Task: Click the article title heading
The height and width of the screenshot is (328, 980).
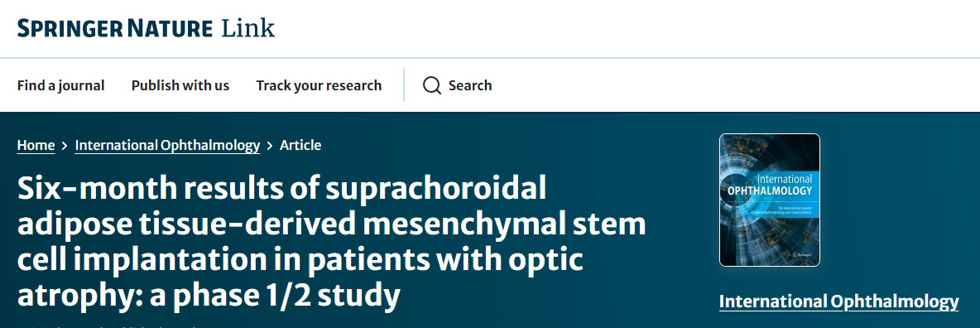Action: (x=331, y=242)
